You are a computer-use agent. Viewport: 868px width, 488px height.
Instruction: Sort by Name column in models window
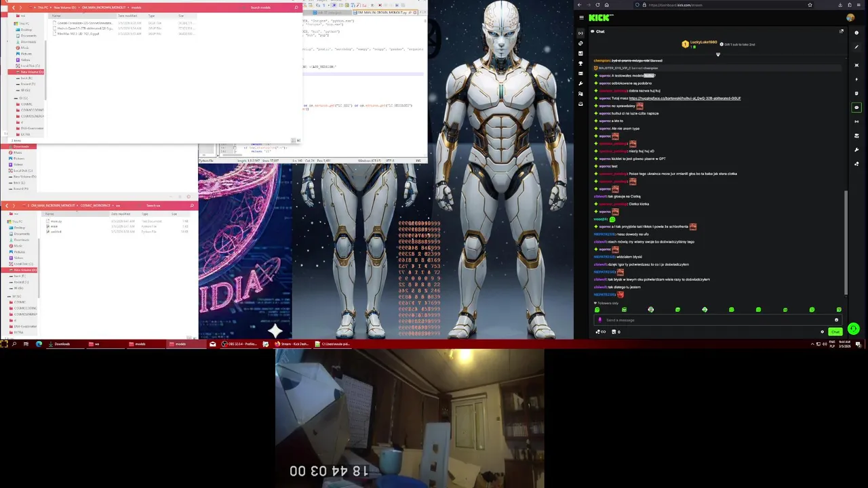click(81, 16)
